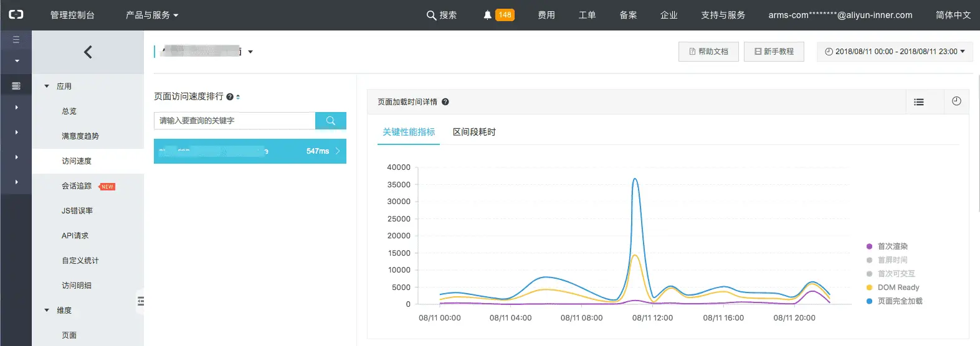Change language via 简体中文
The height and width of the screenshot is (346, 980).
(953, 15)
